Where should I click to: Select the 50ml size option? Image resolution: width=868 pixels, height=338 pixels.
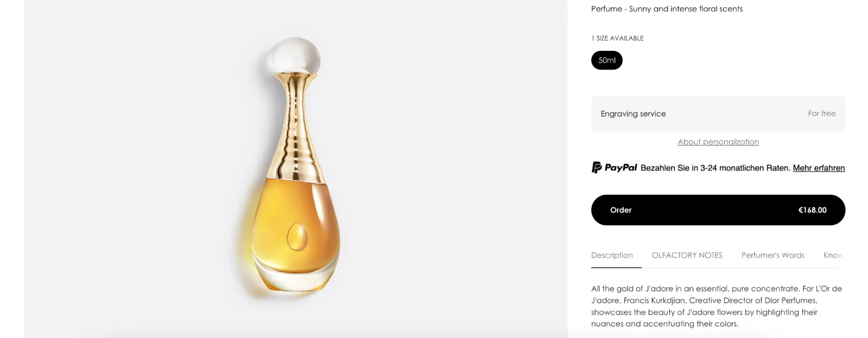tap(607, 60)
